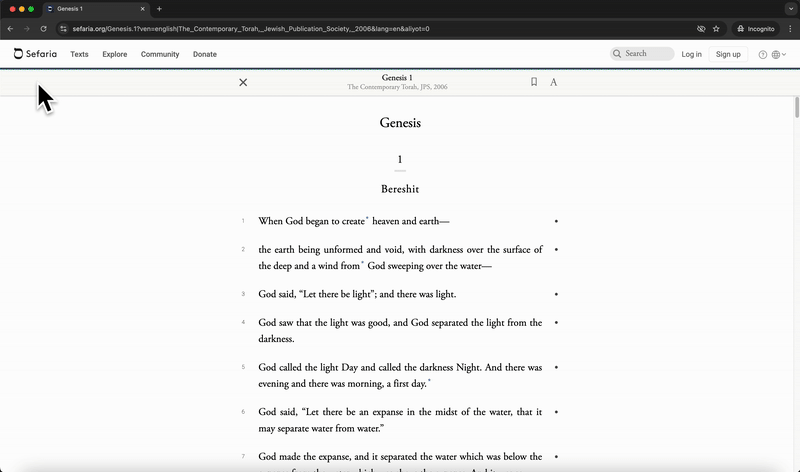Screen dimensions: 800x472
Task: Click the connections dot beside verse 4
Action: [556, 322]
